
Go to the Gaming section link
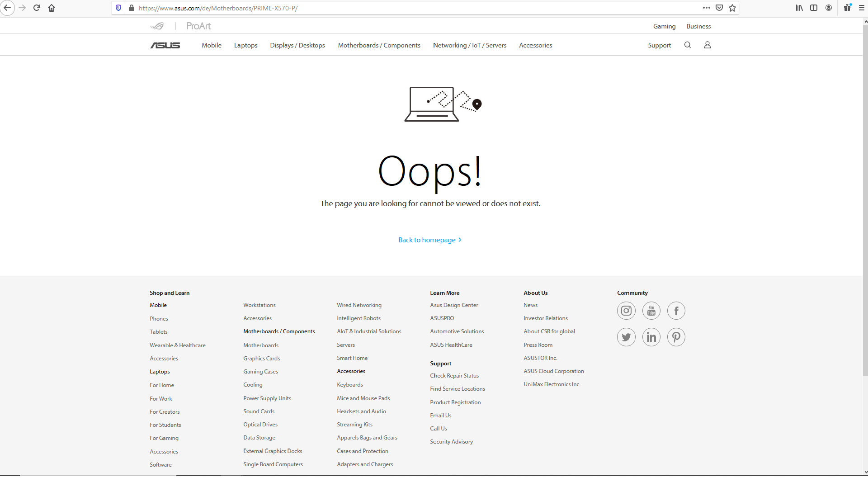(664, 26)
